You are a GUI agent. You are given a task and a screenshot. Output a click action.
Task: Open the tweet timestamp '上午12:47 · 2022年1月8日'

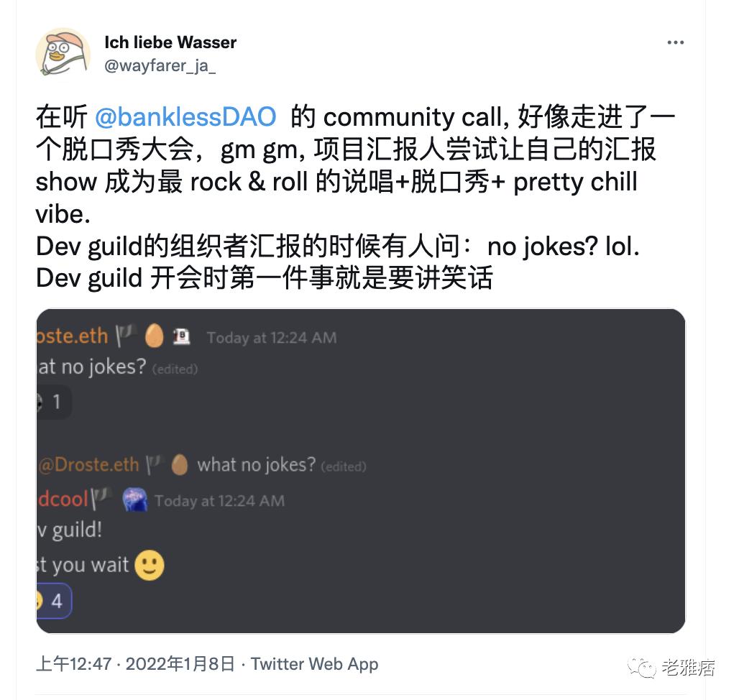tap(135, 663)
